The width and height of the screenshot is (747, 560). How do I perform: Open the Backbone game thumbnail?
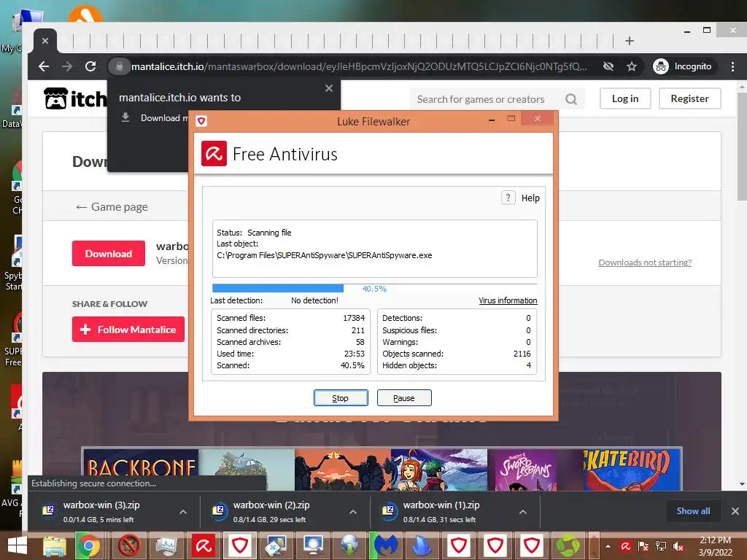(142, 470)
